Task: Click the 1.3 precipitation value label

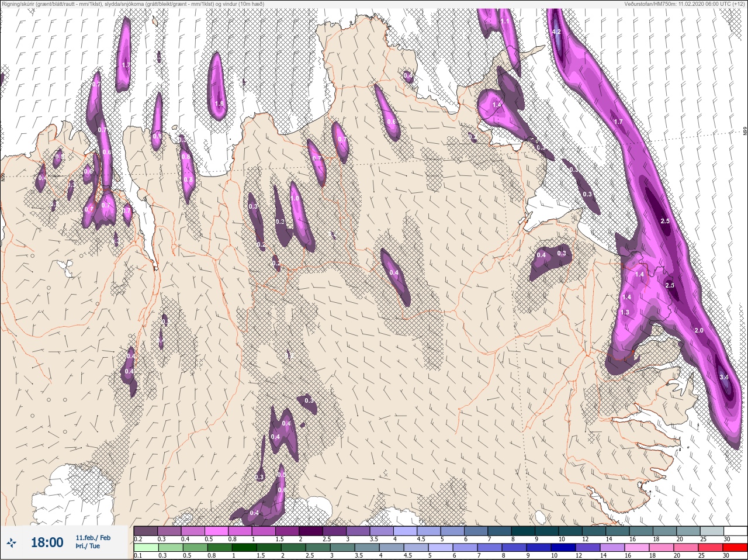Action: [x=625, y=312]
